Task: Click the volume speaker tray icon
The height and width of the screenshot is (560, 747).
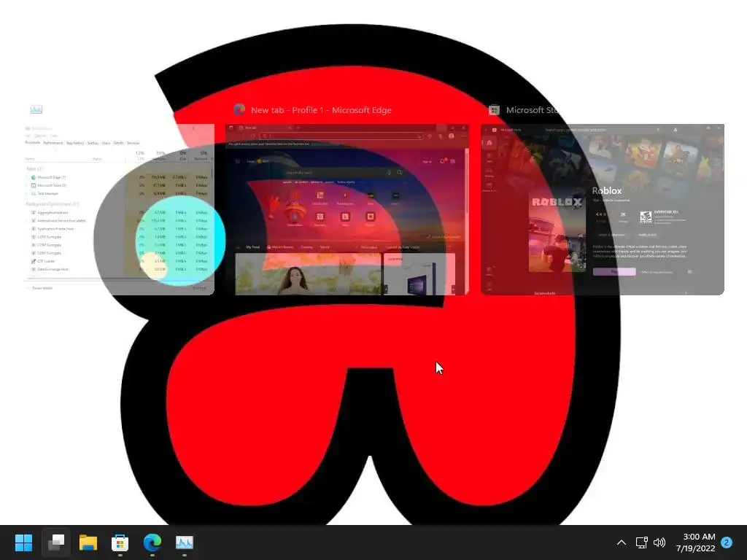Action: [659, 542]
